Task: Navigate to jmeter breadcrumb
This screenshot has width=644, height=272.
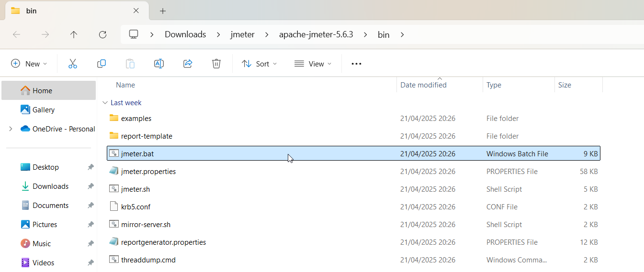Action: pos(243,34)
